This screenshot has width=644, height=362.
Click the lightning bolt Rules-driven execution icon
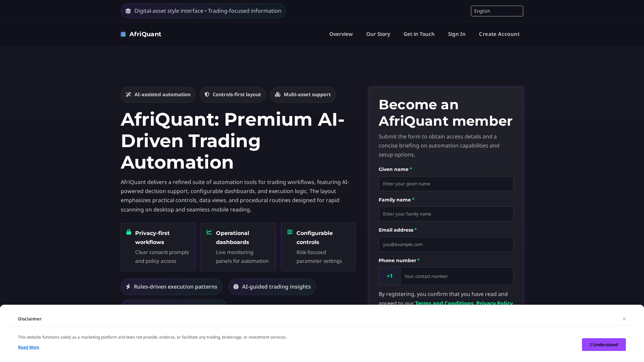tap(128, 287)
